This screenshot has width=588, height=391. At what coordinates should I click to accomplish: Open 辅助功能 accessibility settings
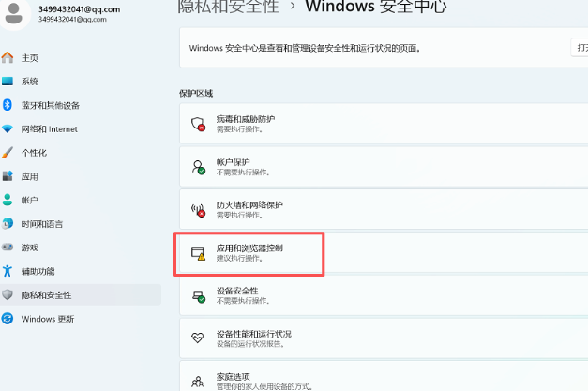pyautogui.click(x=38, y=271)
